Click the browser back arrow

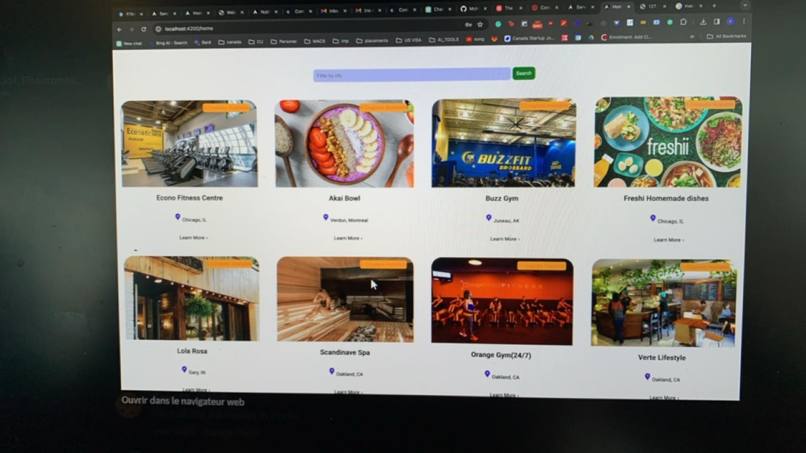[119, 30]
